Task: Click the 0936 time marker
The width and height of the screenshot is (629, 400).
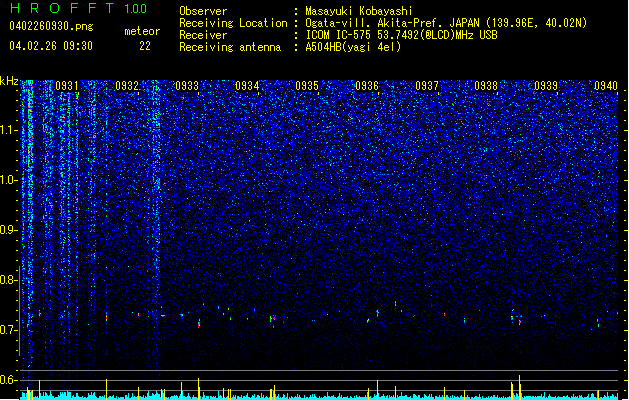Action: pyautogui.click(x=367, y=86)
